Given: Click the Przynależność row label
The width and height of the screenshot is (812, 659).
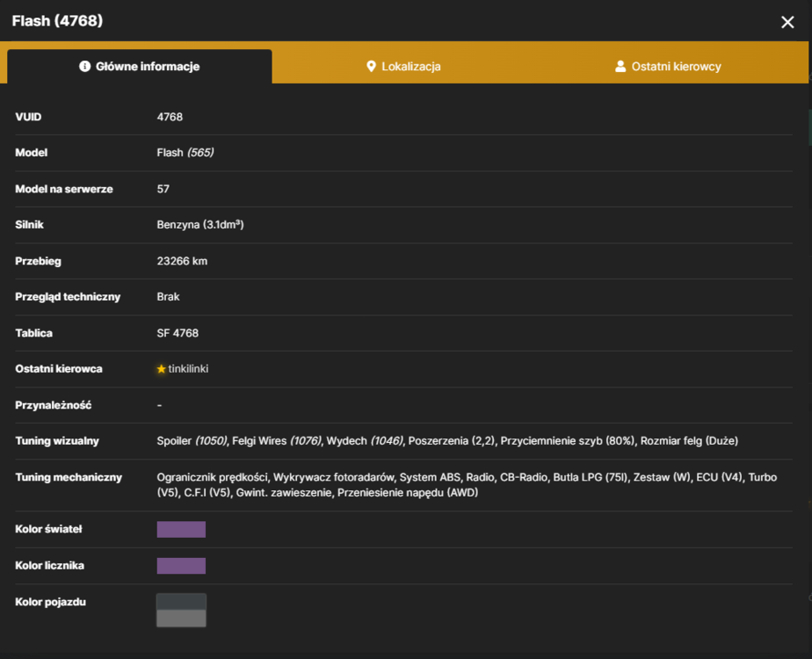Looking at the screenshot, I should (x=54, y=405).
